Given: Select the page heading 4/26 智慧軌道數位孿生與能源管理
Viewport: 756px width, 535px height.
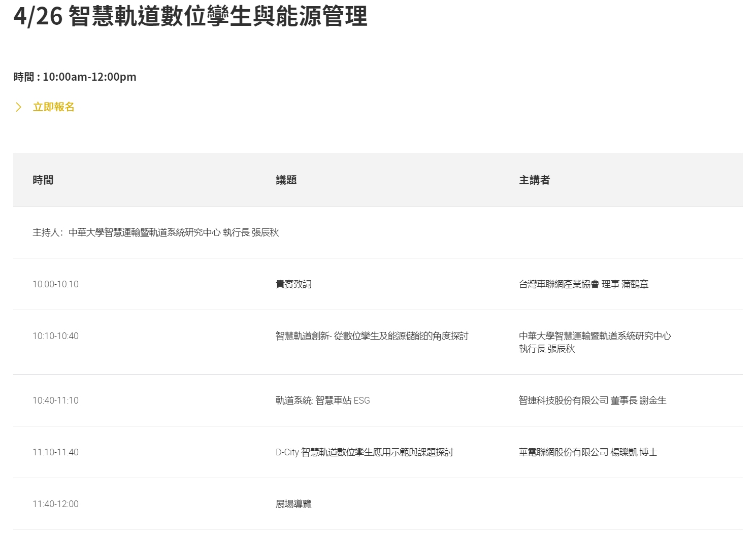Looking at the screenshot, I should coord(190,16).
